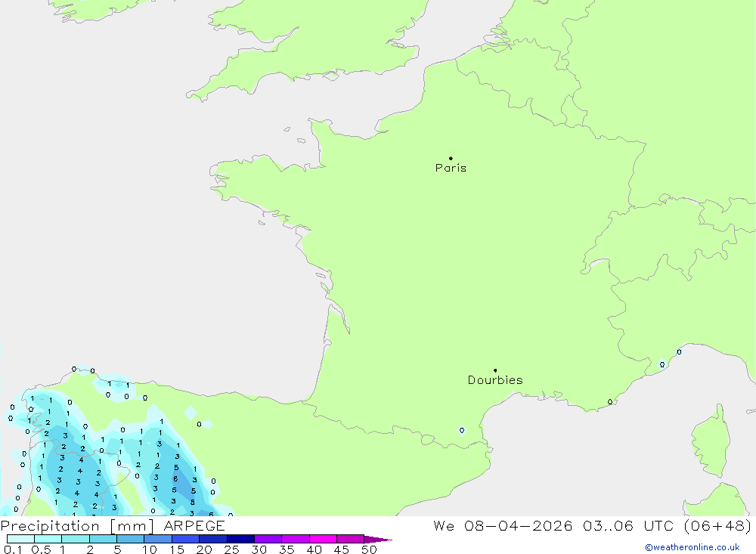Click the 50 legend value
The width and height of the screenshot is (756, 554).
coord(369,549)
